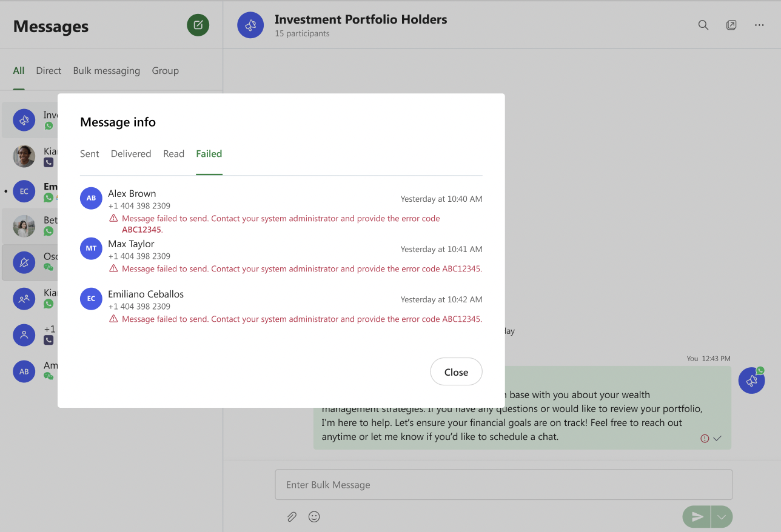Click the green compose new message icon
This screenshot has width=781, height=532.
[198, 25]
